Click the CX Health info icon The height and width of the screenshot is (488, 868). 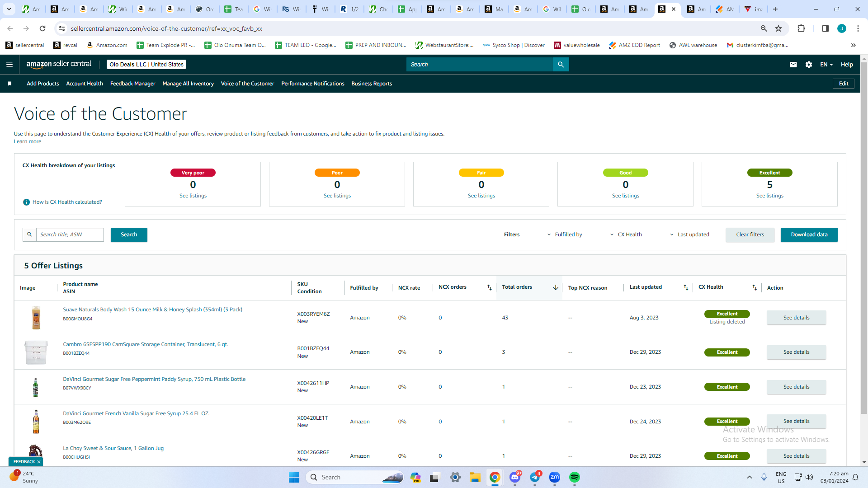click(26, 202)
